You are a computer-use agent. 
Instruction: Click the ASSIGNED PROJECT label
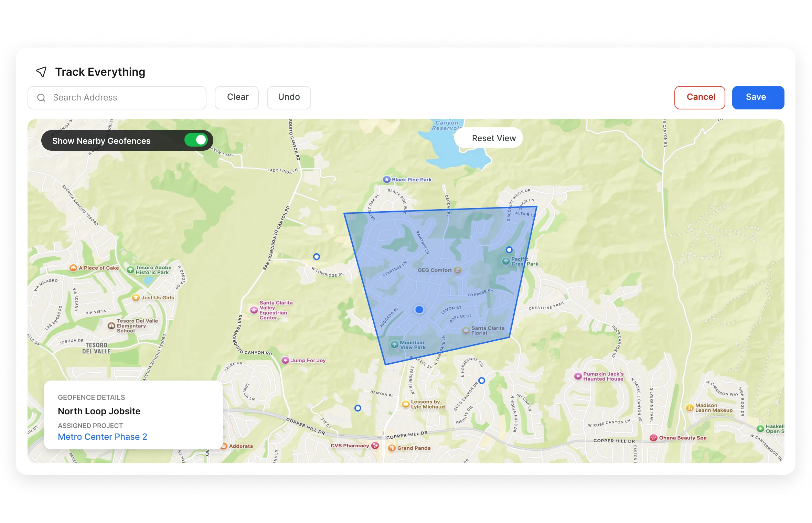90,426
